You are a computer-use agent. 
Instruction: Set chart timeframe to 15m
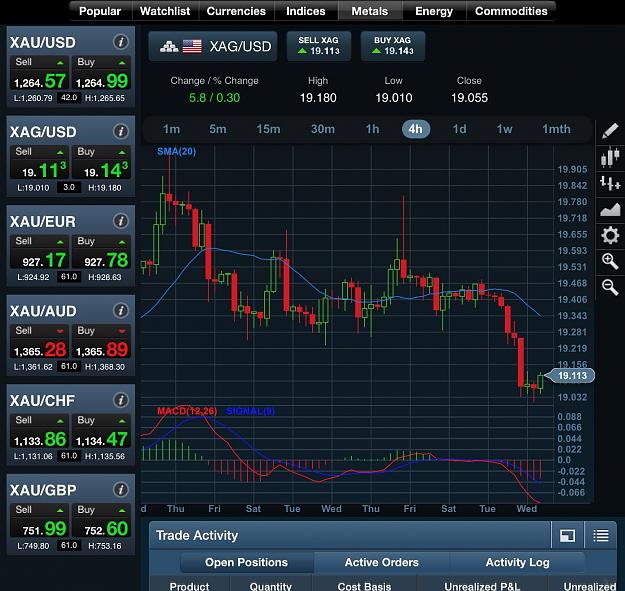click(268, 129)
